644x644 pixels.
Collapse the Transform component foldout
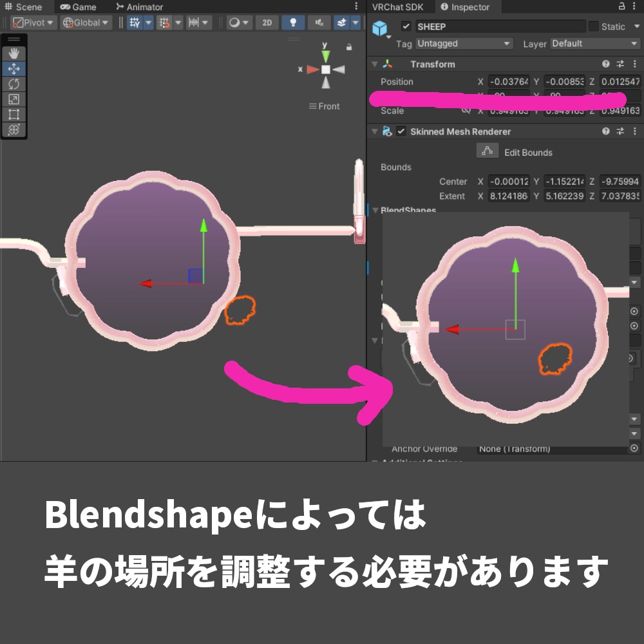pos(375,64)
